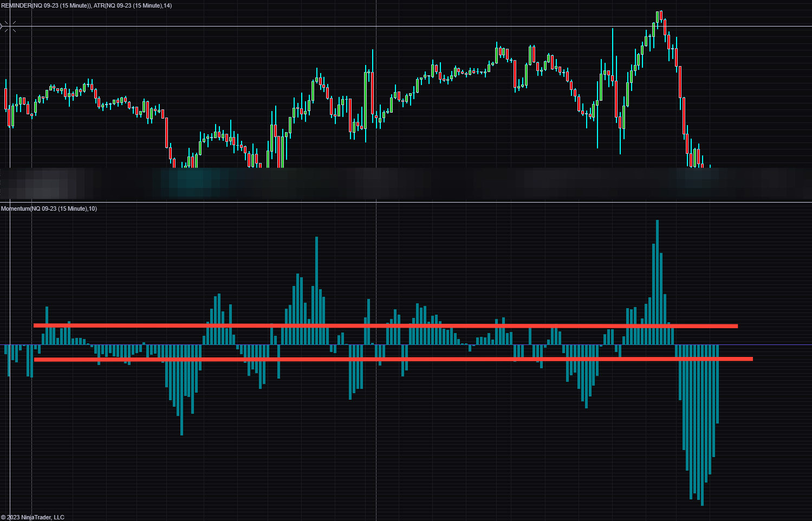Click the right end of the upper red line
Viewport: 812px width, 521px height.
tap(736, 325)
